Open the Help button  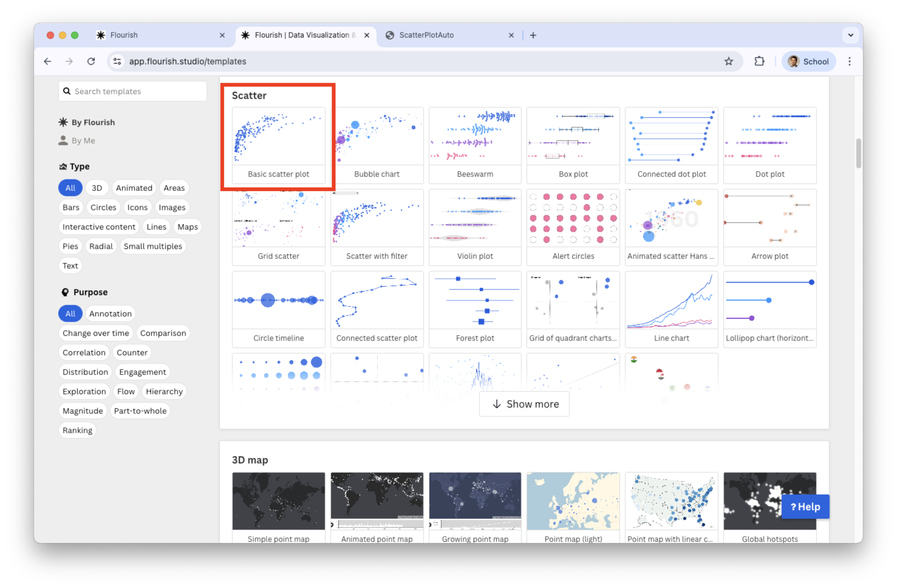pyautogui.click(x=805, y=507)
